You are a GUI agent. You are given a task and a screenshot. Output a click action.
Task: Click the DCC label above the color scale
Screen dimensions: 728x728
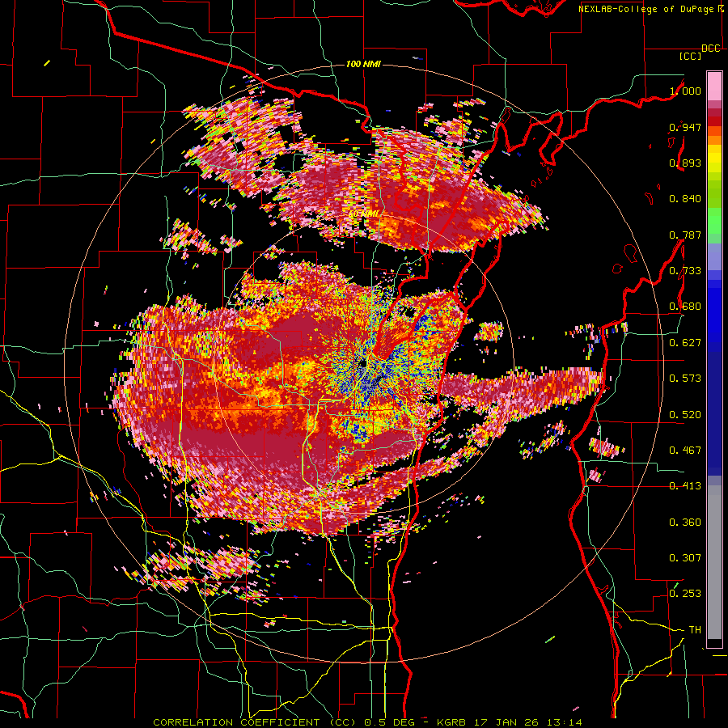pyautogui.click(x=711, y=49)
